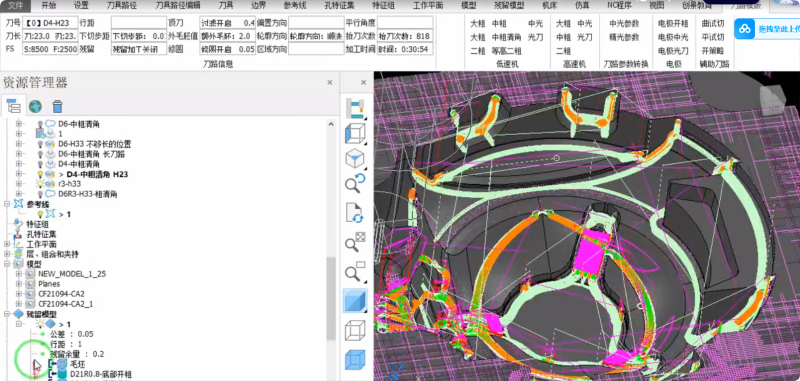Click the 精光参数 button
Screen dimensions: 800x381
[x=623, y=37]
